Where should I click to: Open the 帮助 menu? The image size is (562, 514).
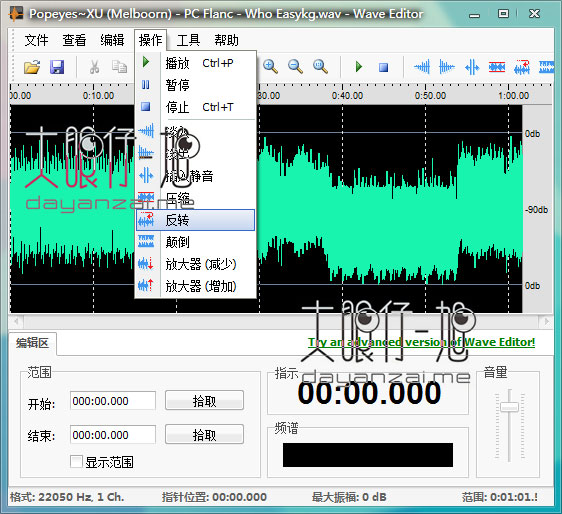pos(226,40)
